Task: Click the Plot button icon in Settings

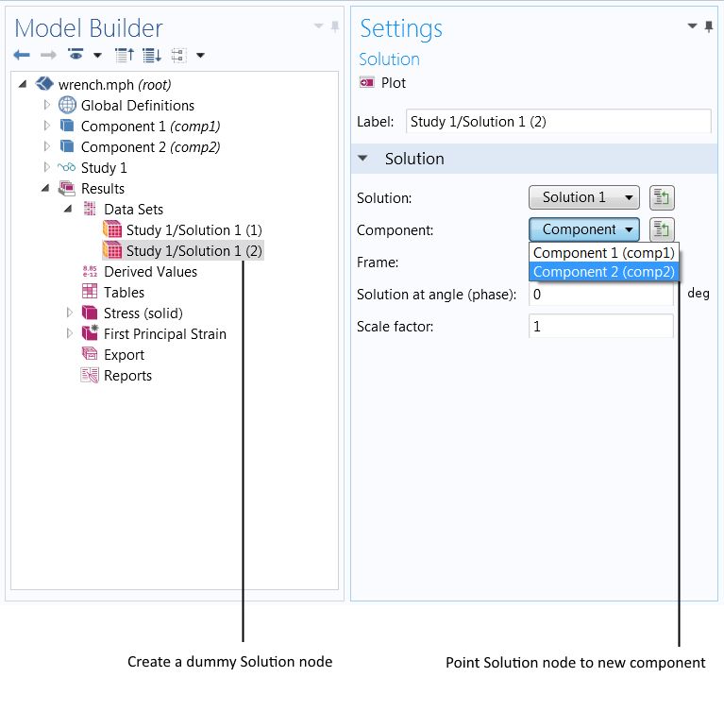Action: click(366, 83)
